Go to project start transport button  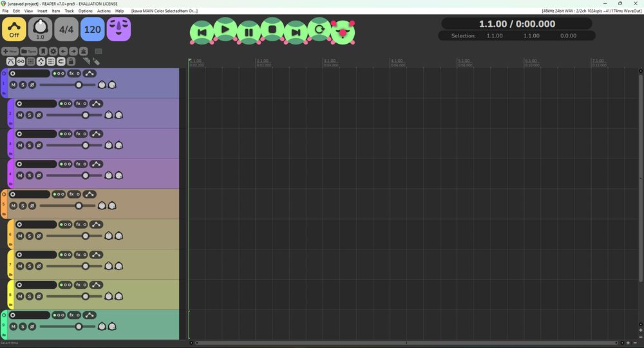click(202, 32)
